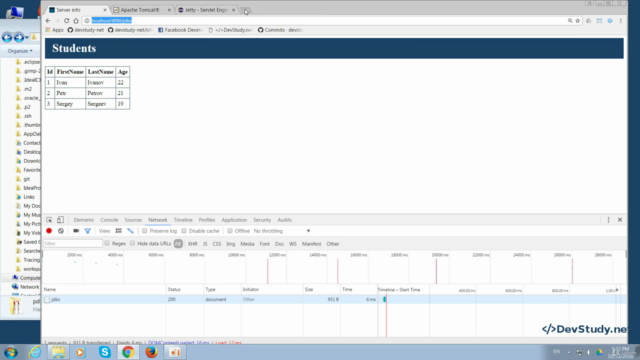Sort requests by Status column

185,289
